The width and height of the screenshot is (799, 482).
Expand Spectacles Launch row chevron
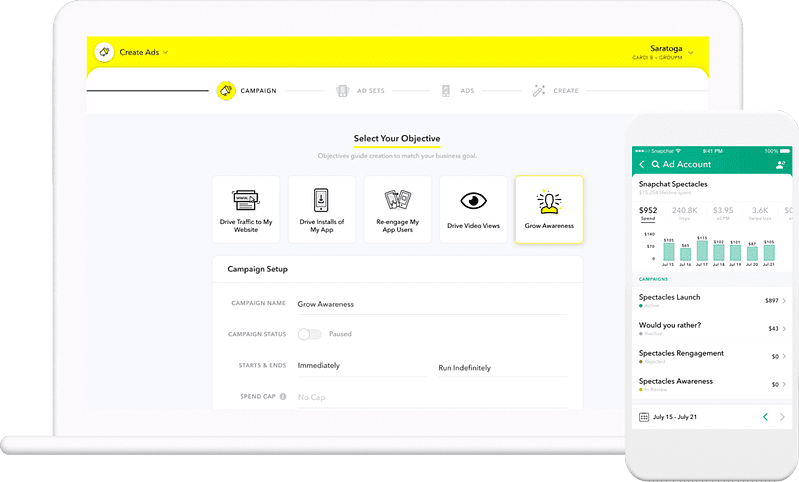[784, 301]
